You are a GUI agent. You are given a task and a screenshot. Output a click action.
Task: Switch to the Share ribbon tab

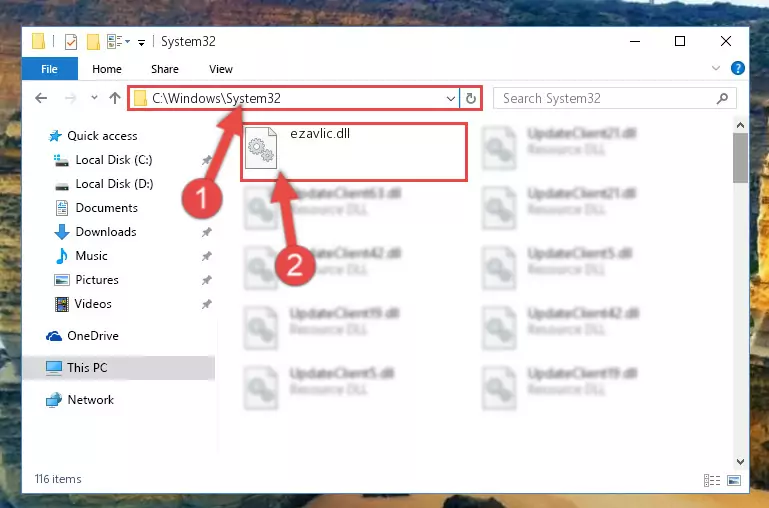click(x=165, y=69)
